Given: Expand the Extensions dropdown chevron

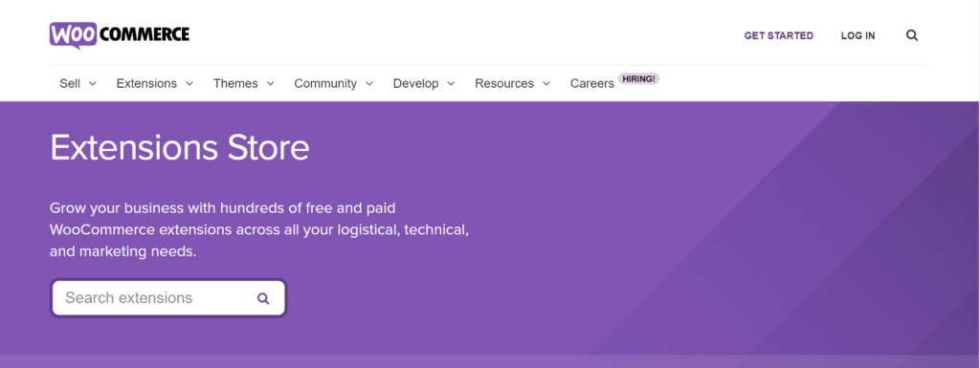Looking at the screenshot, I should (x=189, y=83).
